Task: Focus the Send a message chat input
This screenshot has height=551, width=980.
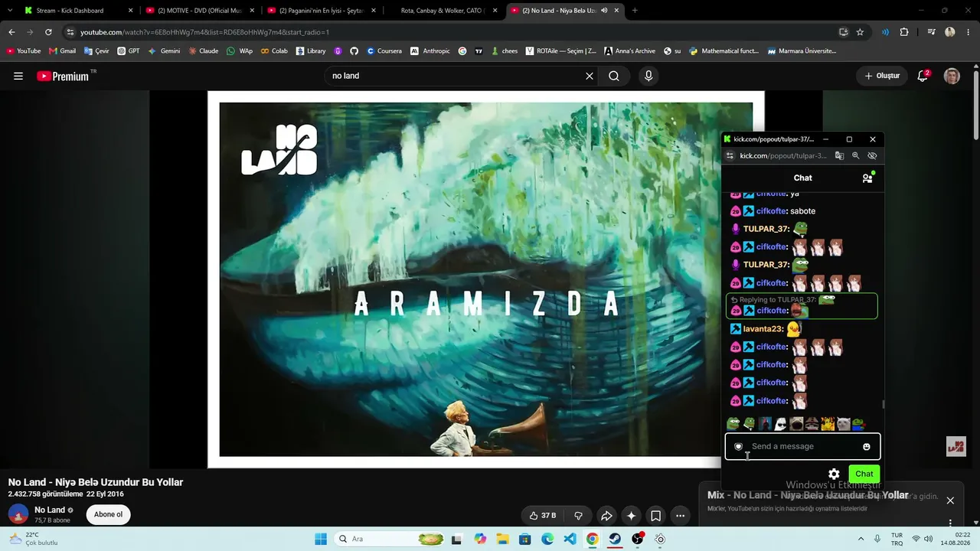Action: click(x=802, y=446)
